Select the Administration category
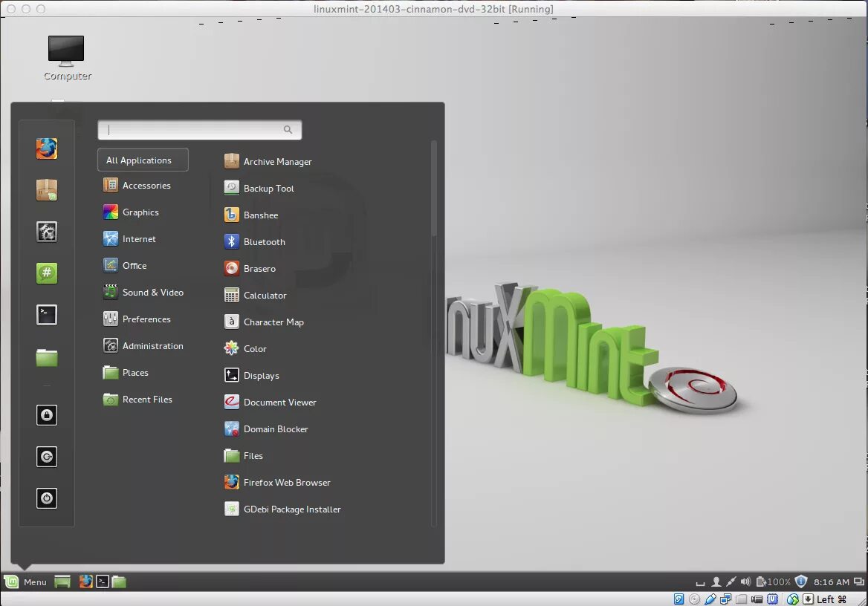868x606 pixels. click(x=143, y=345)
